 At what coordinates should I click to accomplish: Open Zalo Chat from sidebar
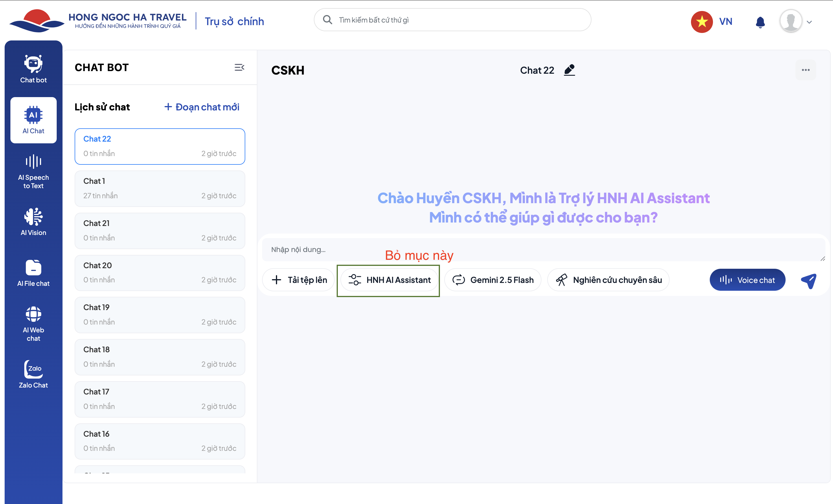pyautogui.click(x=33, y=374)
